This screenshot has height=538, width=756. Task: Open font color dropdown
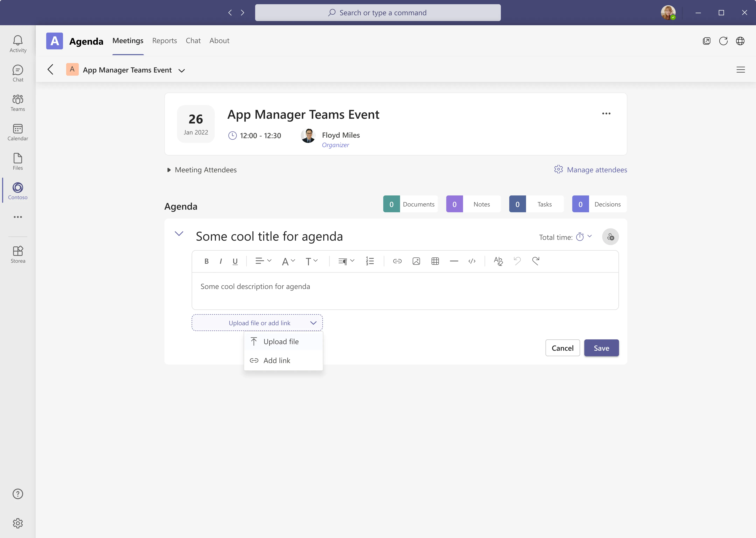(289, 261)
